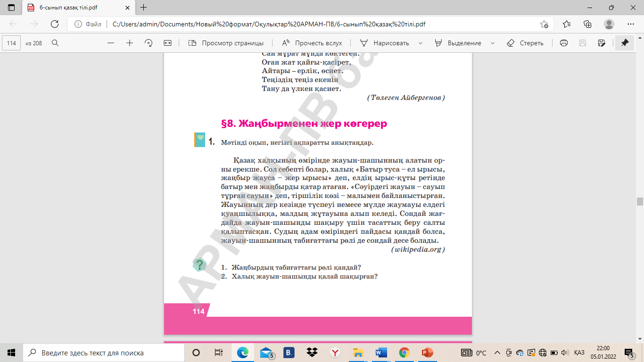The width and height of the screenshot is (644, 362).
Task: Click the page scrollbar thumb
Action: [x=640, y=201]
